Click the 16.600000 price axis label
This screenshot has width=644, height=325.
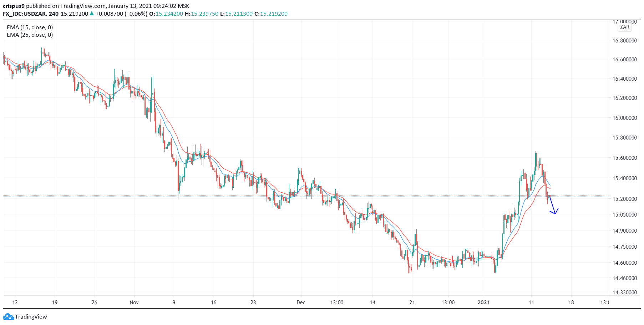[625, 60]
